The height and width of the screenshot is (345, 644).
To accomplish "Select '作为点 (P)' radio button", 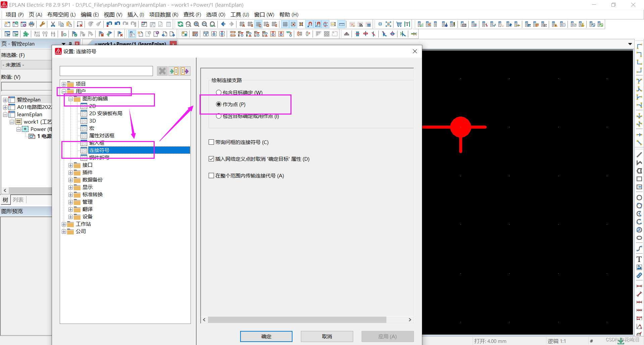I will [x=219, y=104].
